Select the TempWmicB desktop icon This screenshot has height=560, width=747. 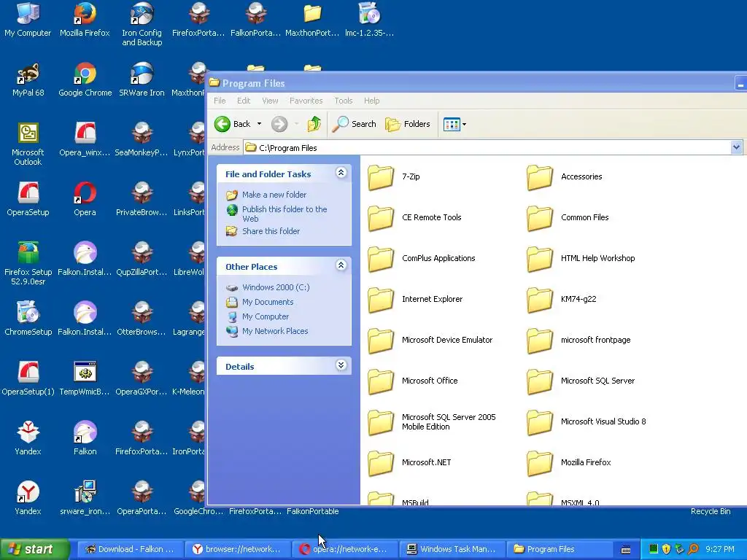point(85,378)
